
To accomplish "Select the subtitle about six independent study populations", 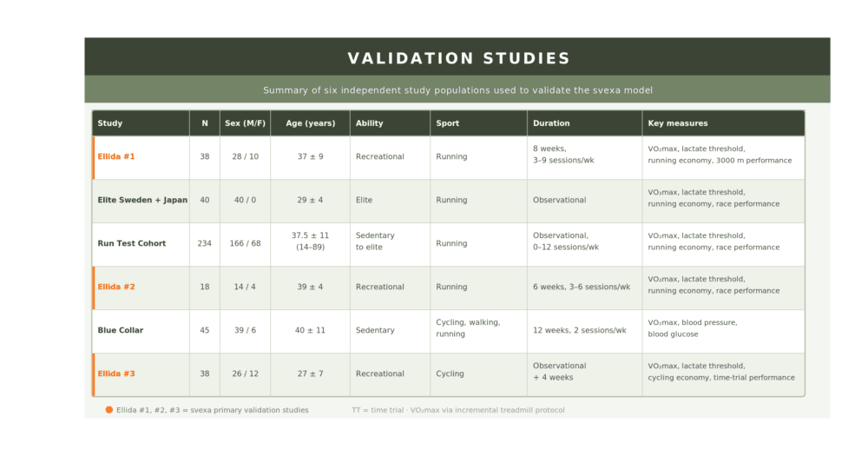I will 457,89.
